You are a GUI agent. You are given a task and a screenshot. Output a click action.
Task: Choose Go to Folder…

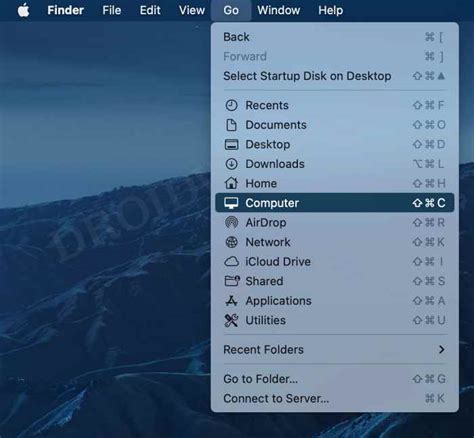tap(335, 379)
